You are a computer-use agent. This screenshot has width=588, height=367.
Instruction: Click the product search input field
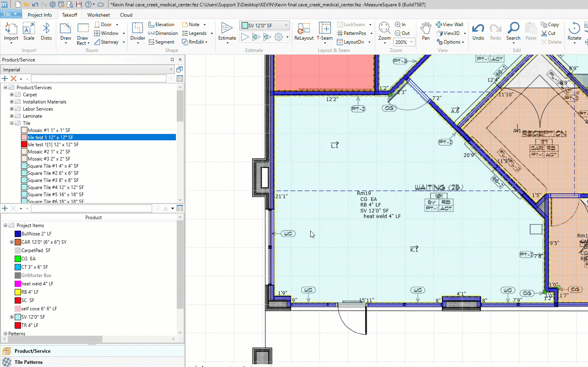point(98,78)
